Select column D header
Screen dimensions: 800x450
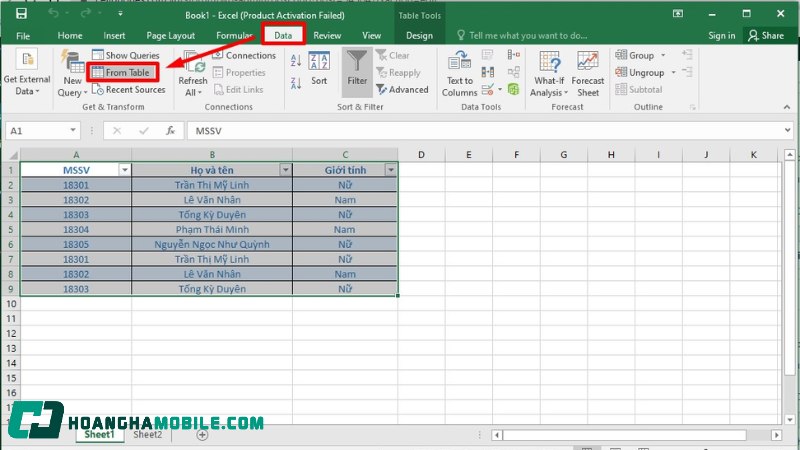click(421, 155)
